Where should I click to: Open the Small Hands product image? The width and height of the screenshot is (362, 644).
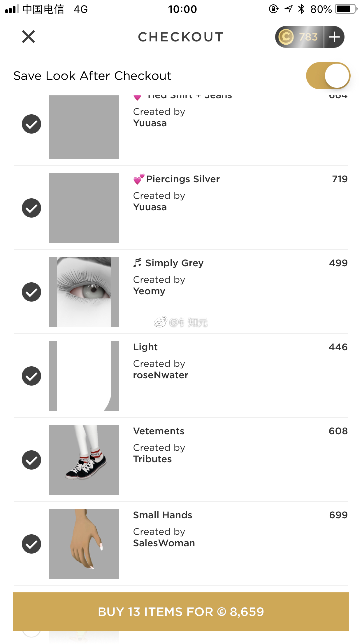coord(84,544)
